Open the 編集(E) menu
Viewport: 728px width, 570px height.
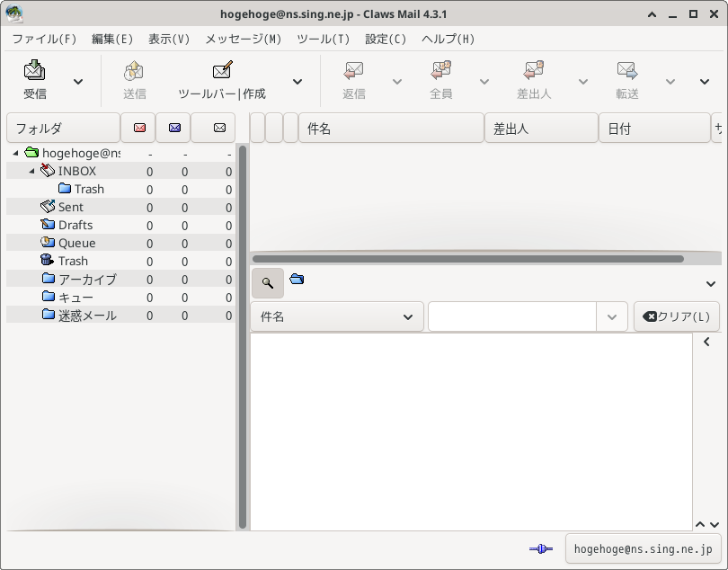112,39
